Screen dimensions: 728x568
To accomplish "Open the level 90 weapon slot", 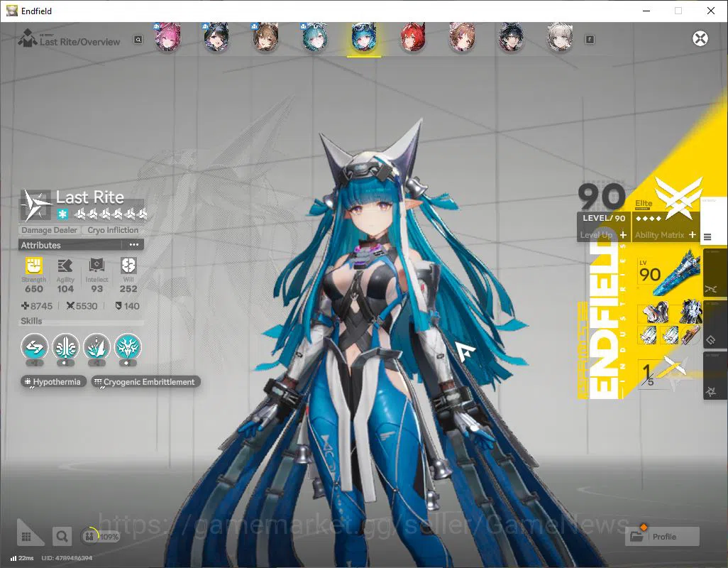I will click(668, 273).
